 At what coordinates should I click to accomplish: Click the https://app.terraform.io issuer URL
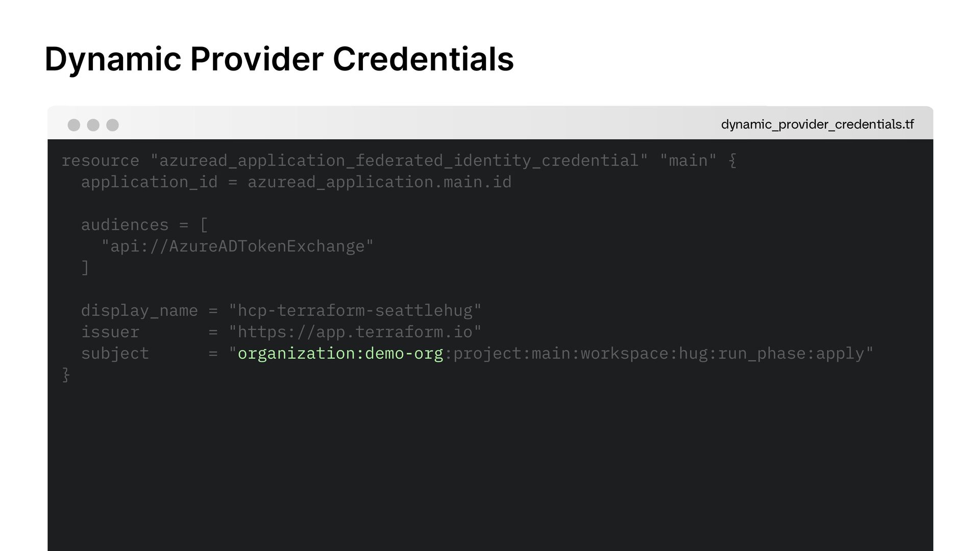click(355, 332)
